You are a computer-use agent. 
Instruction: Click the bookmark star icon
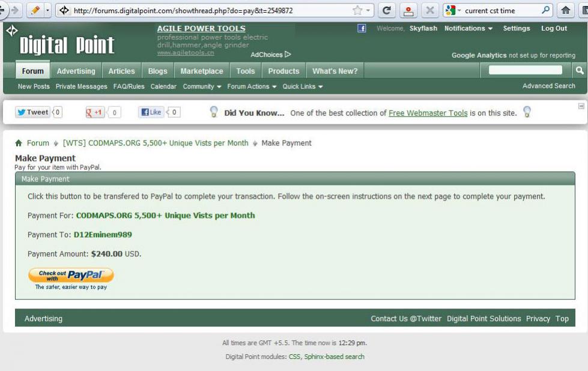click(357, 10)
